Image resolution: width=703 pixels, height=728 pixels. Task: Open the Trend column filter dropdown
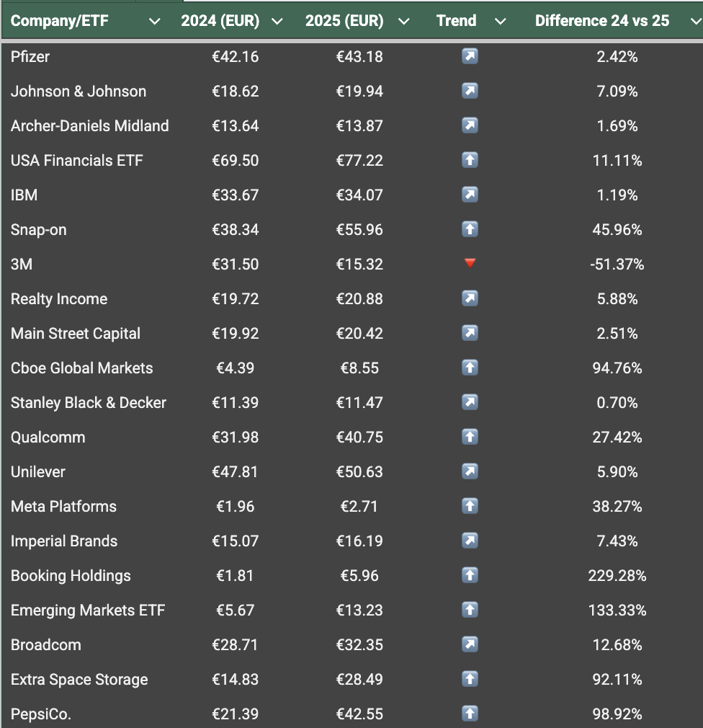pos(500,22)
